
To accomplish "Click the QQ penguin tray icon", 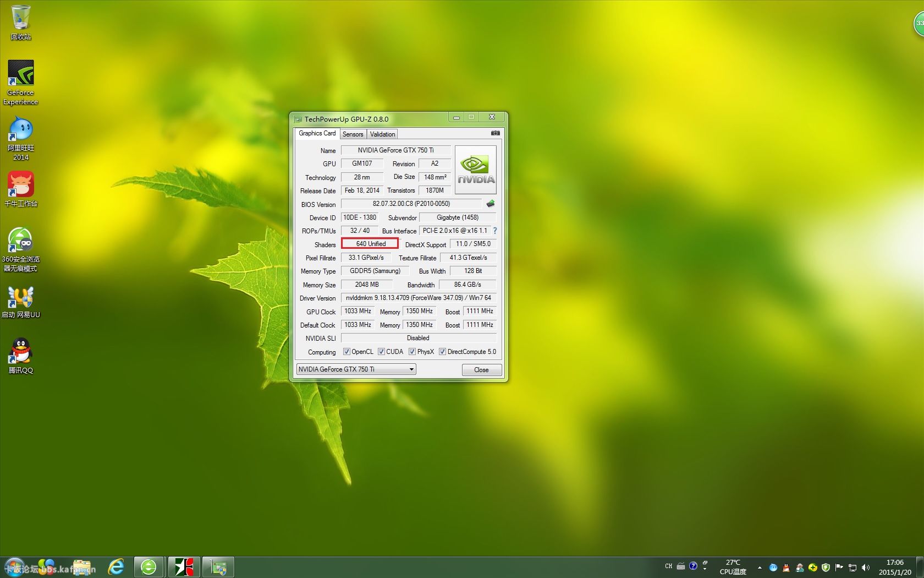I will point(786,567).
